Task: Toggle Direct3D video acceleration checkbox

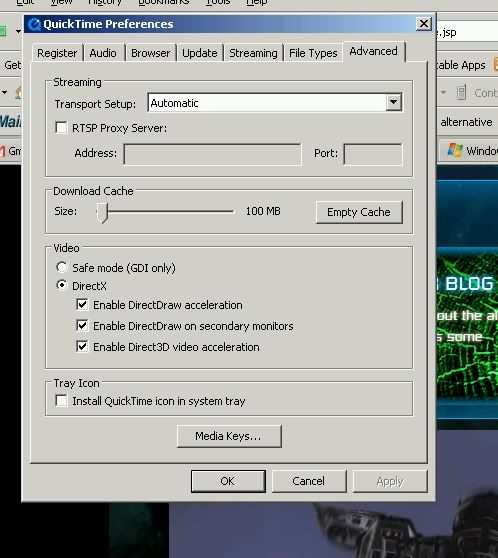Action: point(82,347)
